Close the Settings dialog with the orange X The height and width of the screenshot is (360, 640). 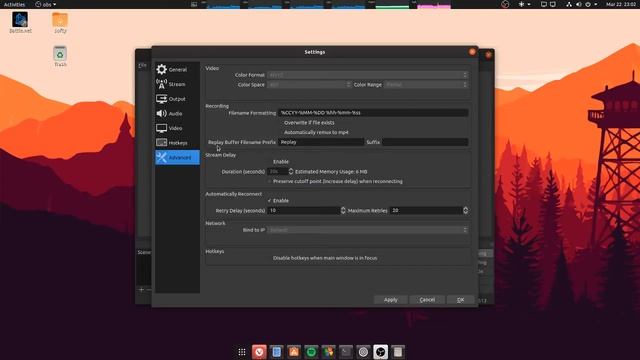[x=472, y=52]
